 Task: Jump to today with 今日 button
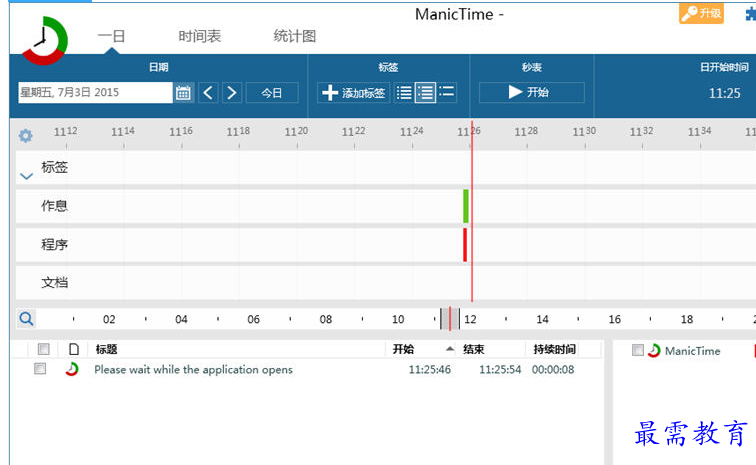[272, 93]
